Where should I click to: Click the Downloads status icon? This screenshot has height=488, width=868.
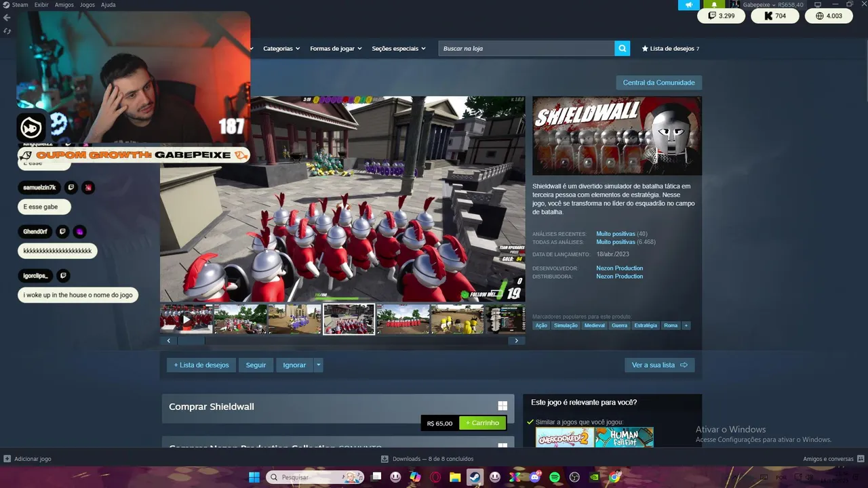pos(384,459)
